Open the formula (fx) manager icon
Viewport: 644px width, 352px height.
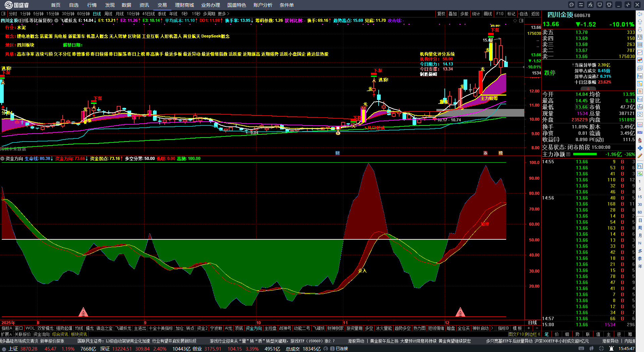[x=590, y=5]
